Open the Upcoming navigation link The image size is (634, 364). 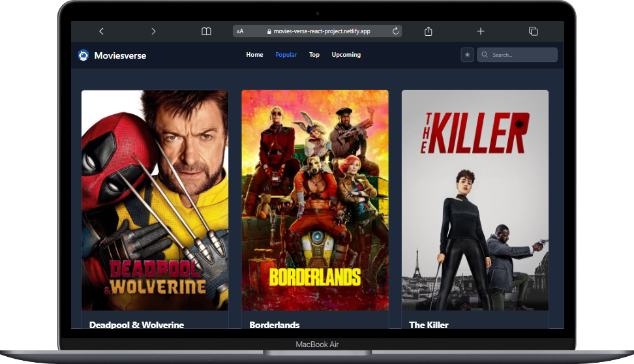(x=346, y=55)
